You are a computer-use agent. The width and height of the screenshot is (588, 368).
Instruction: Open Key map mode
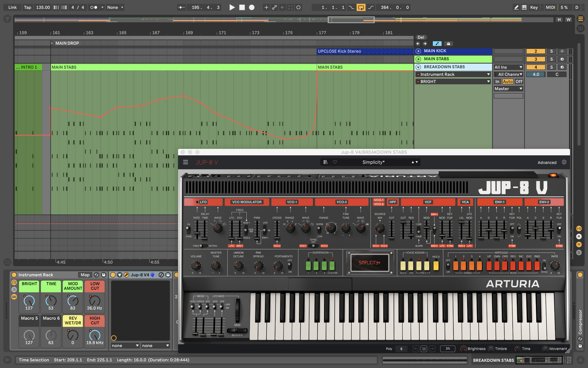tap(534, 7)
